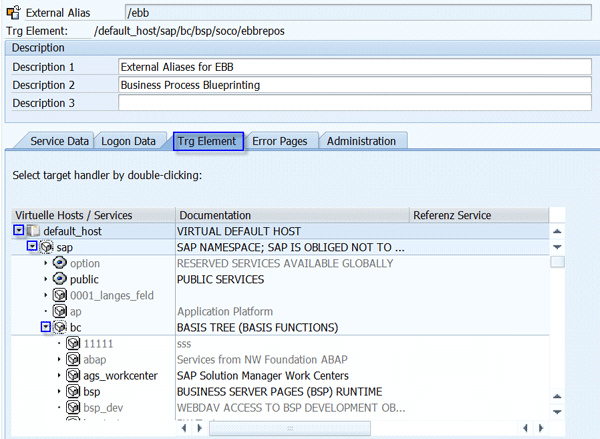Screen dimensions: 600x439
Task: Expand the option tree node
Action: click(46, 263)
